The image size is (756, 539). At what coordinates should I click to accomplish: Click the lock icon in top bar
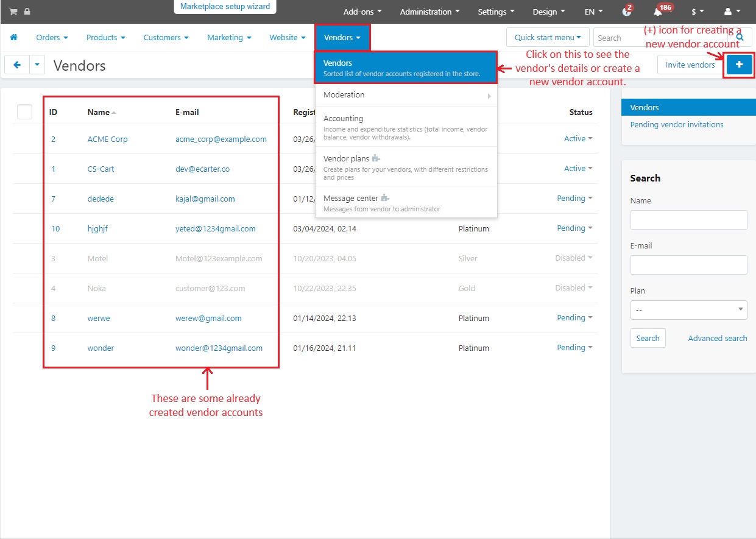click(x=27, y=12)
